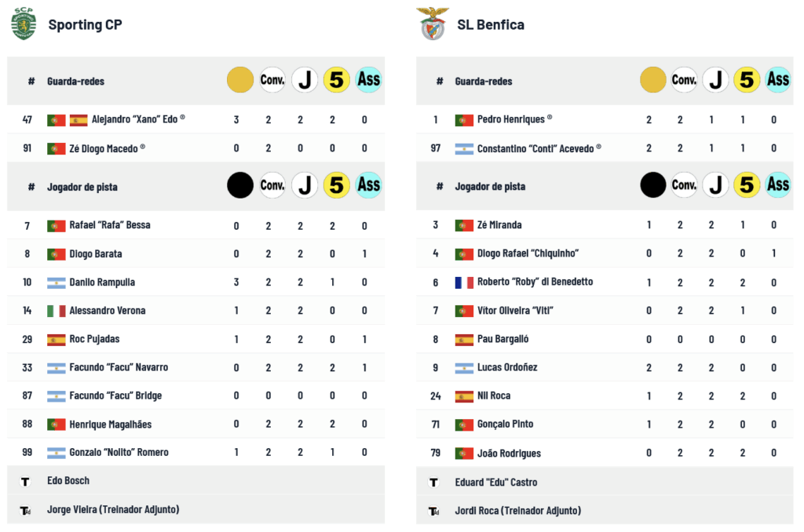Click Benfica goalkeepers' J column icon
804x532 pixels.
click(714, 79)
